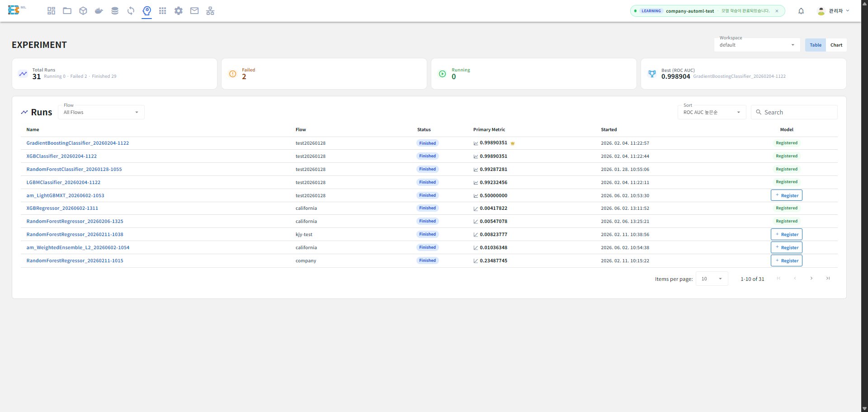
Task: Open XGBRegressor_20260602-1311 run
Action: click(x=62, y=208)
